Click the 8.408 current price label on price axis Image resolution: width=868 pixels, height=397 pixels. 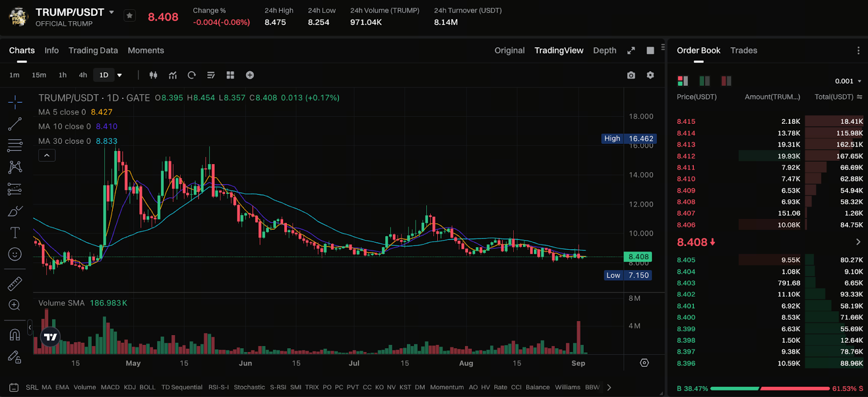(639, 257)
